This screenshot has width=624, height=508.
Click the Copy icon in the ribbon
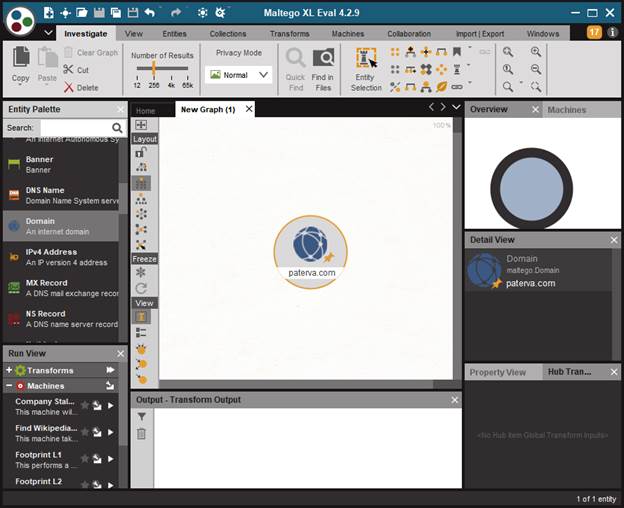click(21, 57)
